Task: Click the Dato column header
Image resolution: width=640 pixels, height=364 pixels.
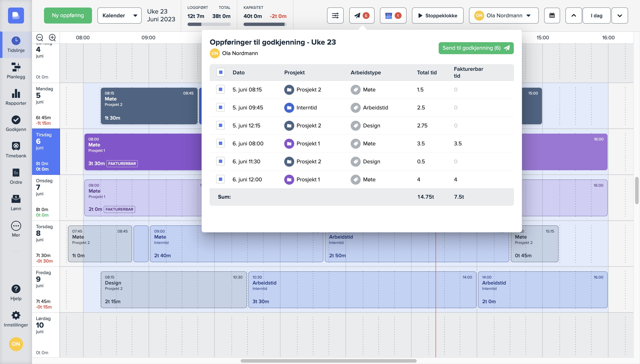Action: point(238,73)
